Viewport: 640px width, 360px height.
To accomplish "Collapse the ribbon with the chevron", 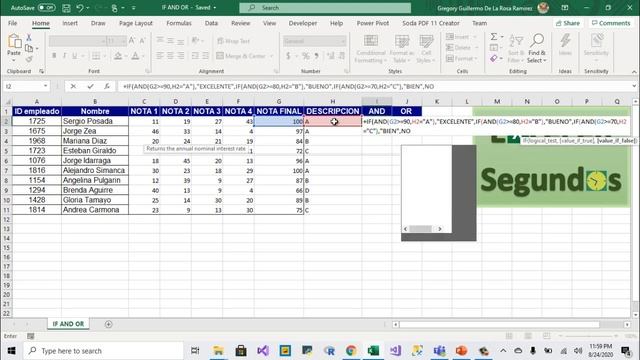I will [634, 71].
